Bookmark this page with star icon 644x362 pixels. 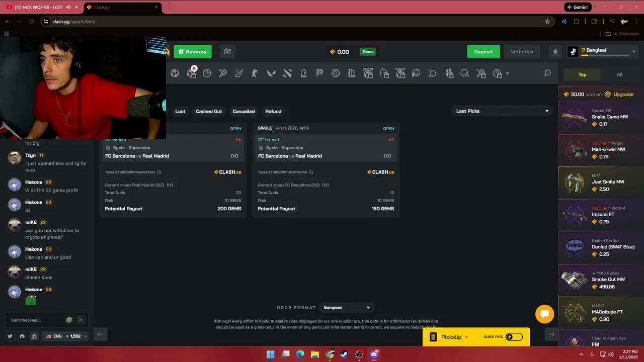[547, 22]
